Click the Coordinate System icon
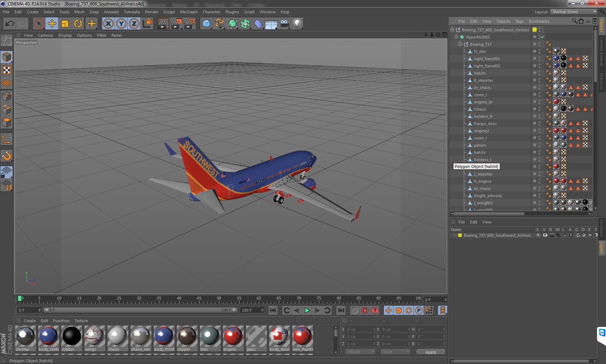 pyautogui.click(x=147, y=24)
